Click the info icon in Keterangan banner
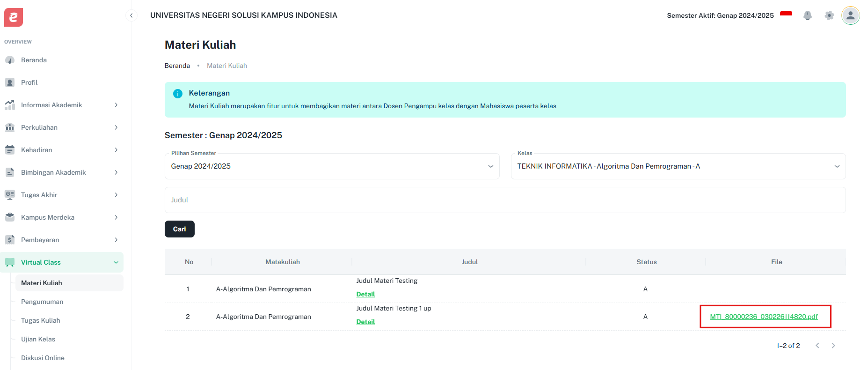Viewport: 868px width, 370px height. point(178,94)
